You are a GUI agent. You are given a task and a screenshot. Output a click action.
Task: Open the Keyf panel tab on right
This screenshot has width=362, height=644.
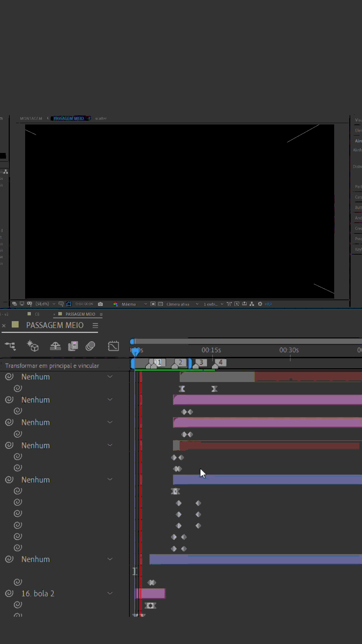coord(358,249)
